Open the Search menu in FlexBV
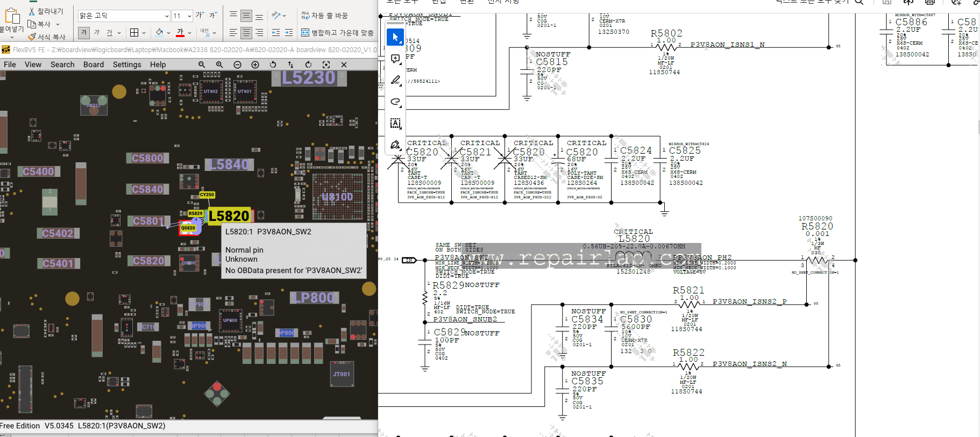 tap(62, 65)
